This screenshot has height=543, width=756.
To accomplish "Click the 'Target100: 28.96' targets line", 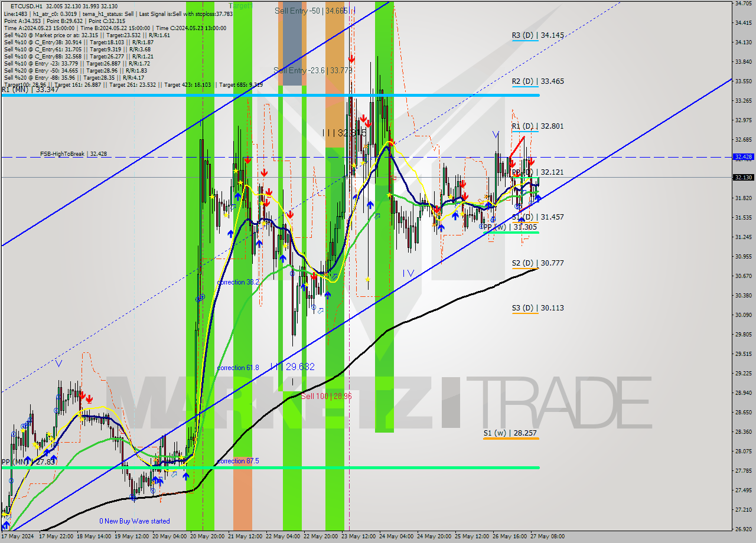I will point(133,84).
